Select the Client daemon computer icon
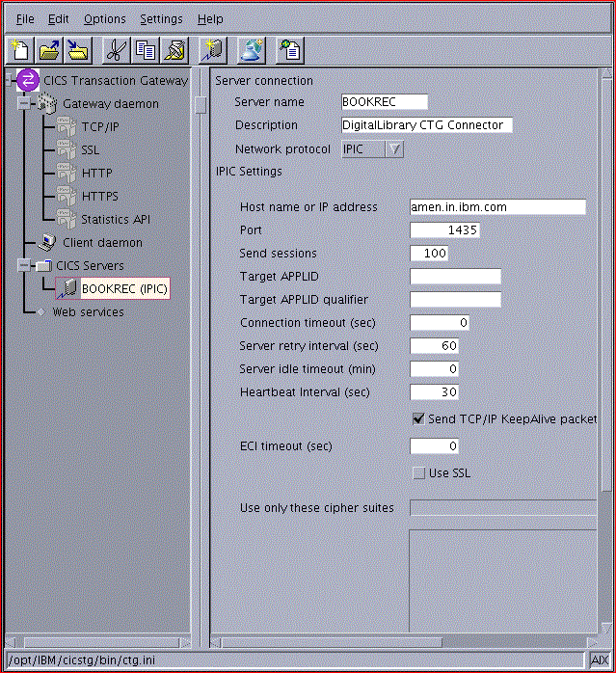This screenshot has width=616, height=673. pyautogui.click(x=46, y=243)
